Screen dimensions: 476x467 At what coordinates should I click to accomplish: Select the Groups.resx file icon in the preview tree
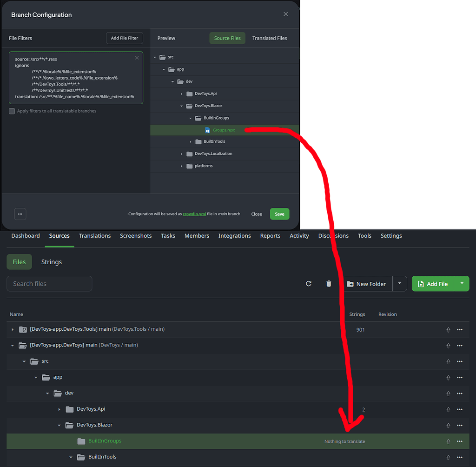206,130
